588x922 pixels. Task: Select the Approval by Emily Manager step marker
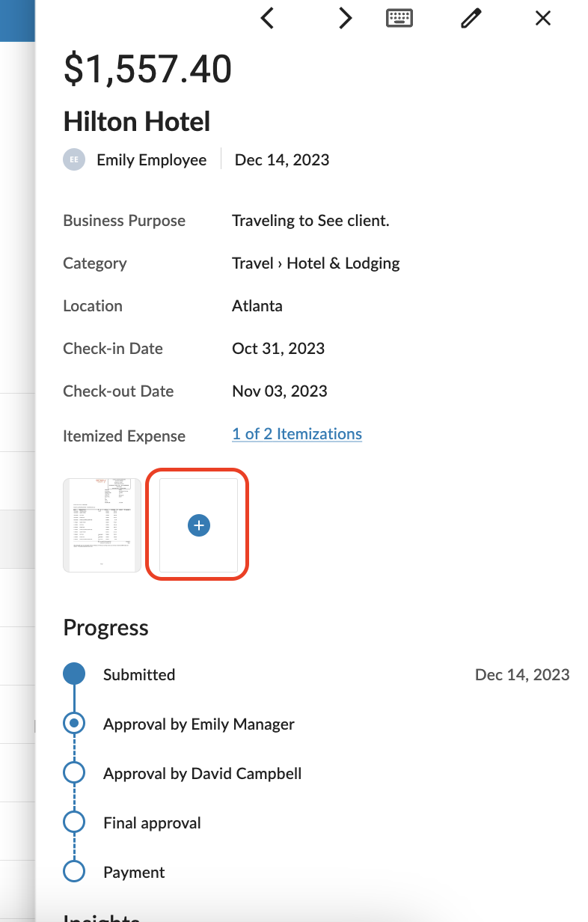(74, 724)
